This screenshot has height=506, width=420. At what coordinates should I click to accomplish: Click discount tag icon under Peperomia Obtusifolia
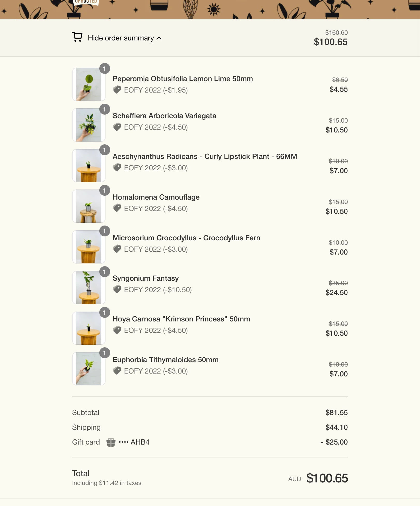pyautogui.click(x=117, y=90)
